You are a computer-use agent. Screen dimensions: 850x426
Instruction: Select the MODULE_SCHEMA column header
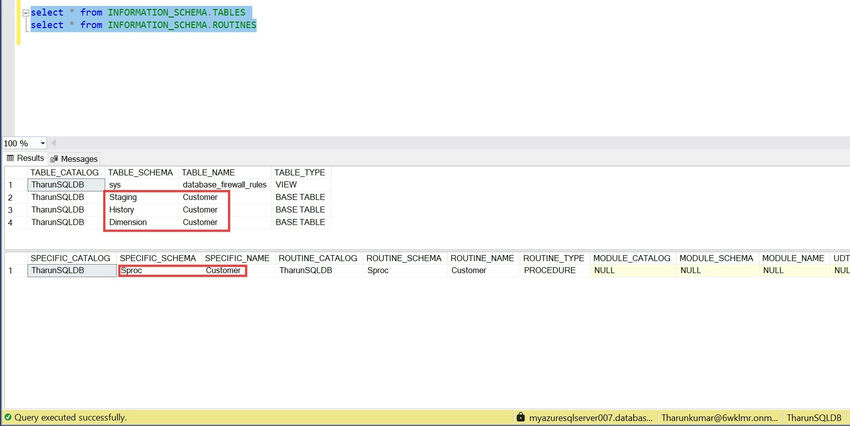click(717, 258)
